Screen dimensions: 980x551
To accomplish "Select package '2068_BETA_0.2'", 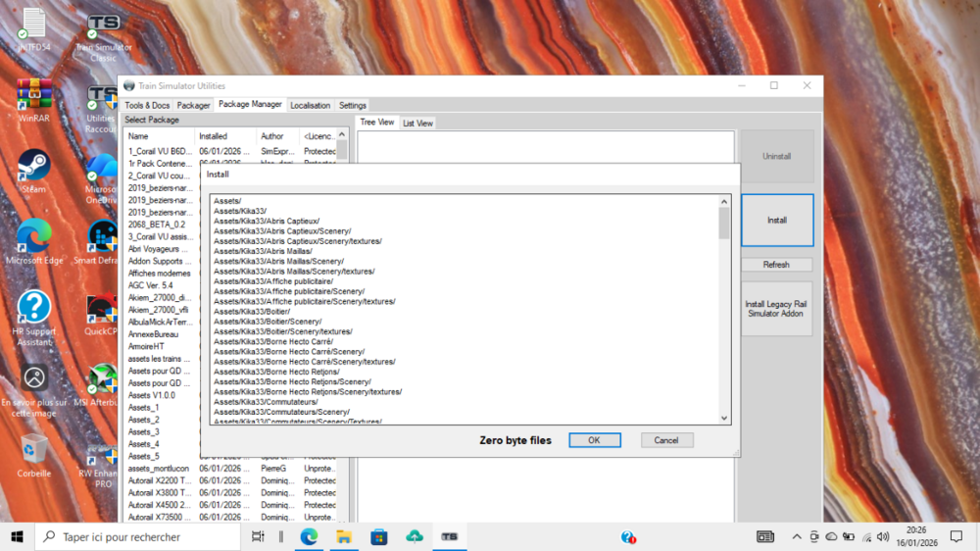I will pos(157,225).
